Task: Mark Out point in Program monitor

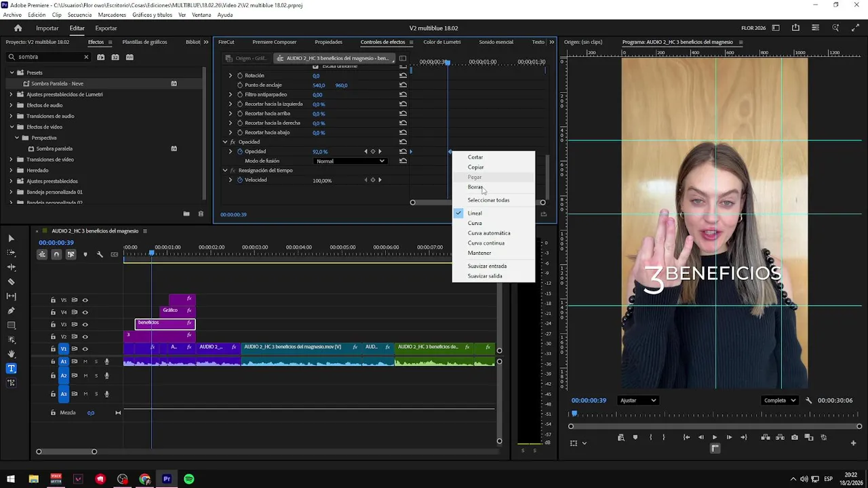Action: tap(664, 437)
